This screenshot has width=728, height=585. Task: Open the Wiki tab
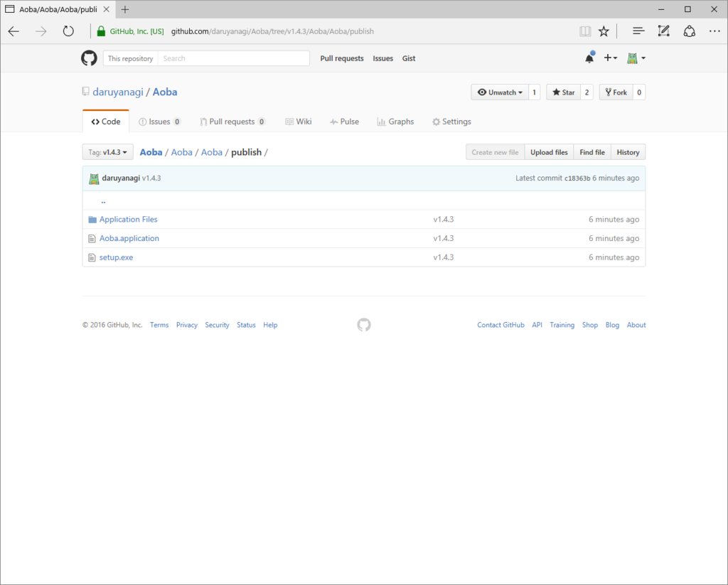click(x=299, y=122)
